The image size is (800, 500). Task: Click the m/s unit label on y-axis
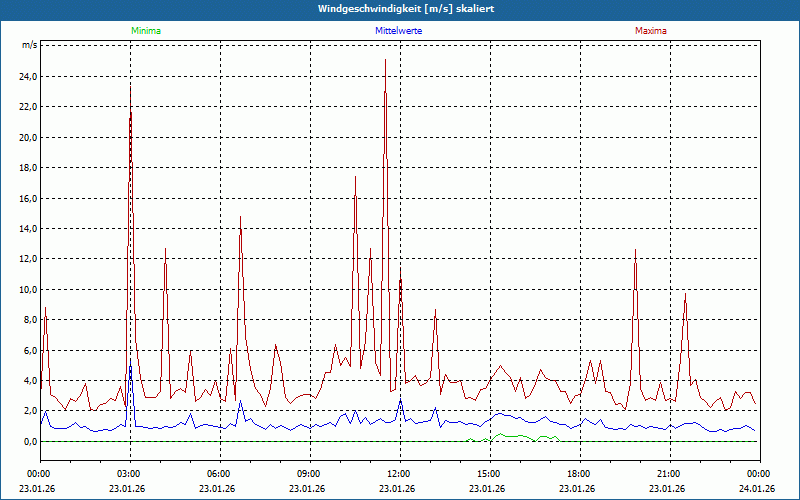tap(29, 46)
